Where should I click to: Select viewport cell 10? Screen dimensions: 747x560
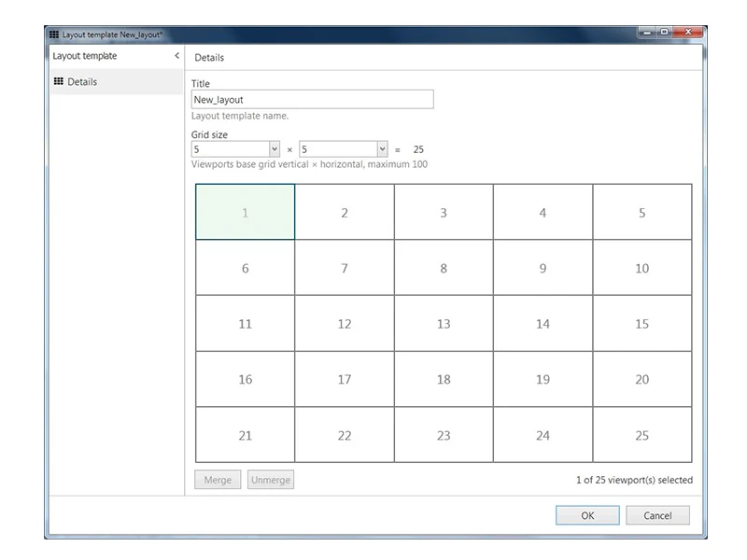pyautogui.click(x=641, y=268)
